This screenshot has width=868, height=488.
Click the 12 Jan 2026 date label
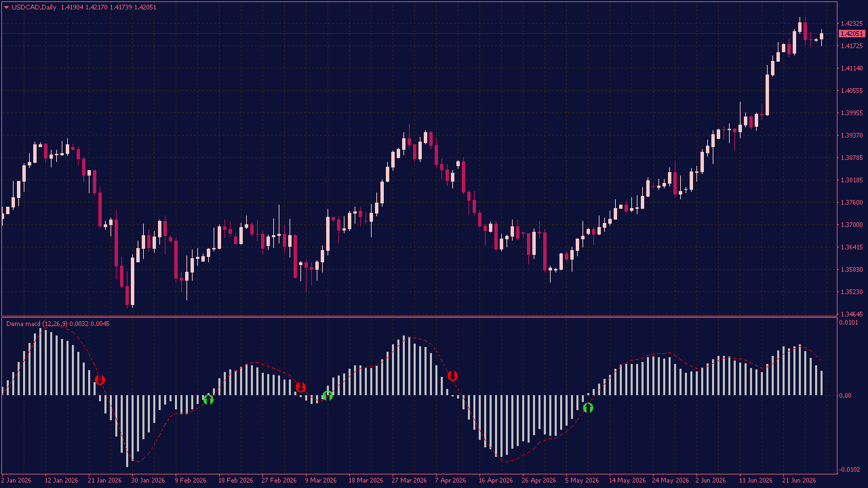coord(61,481)
